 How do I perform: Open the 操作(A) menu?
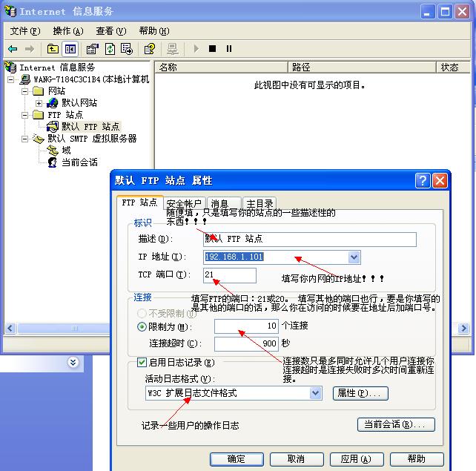point(68,31)
